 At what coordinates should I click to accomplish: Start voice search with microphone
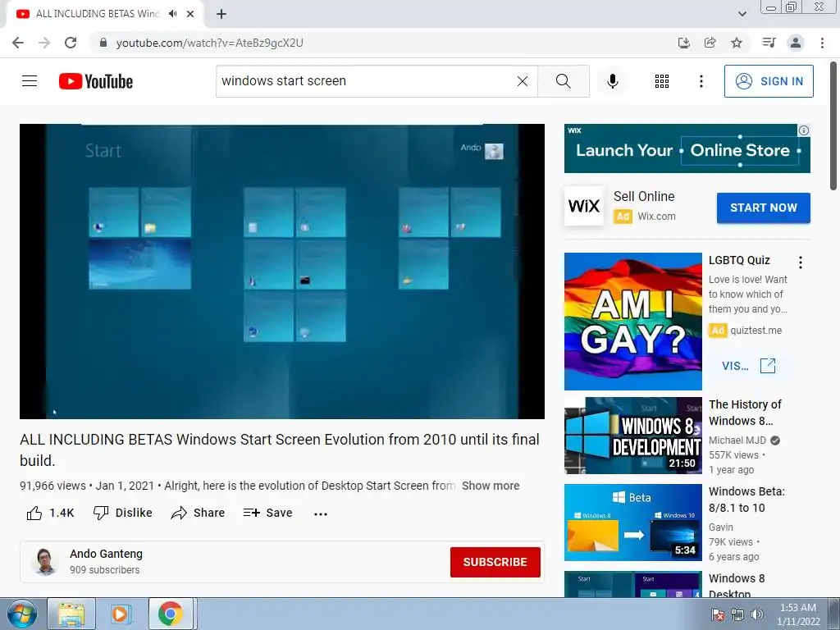click(612, 81)
